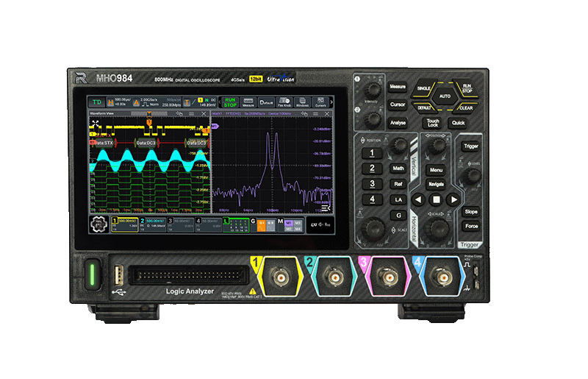
Task: Open the gear function navigation icon
Action: pyautogui.click(x=99, y=224)
